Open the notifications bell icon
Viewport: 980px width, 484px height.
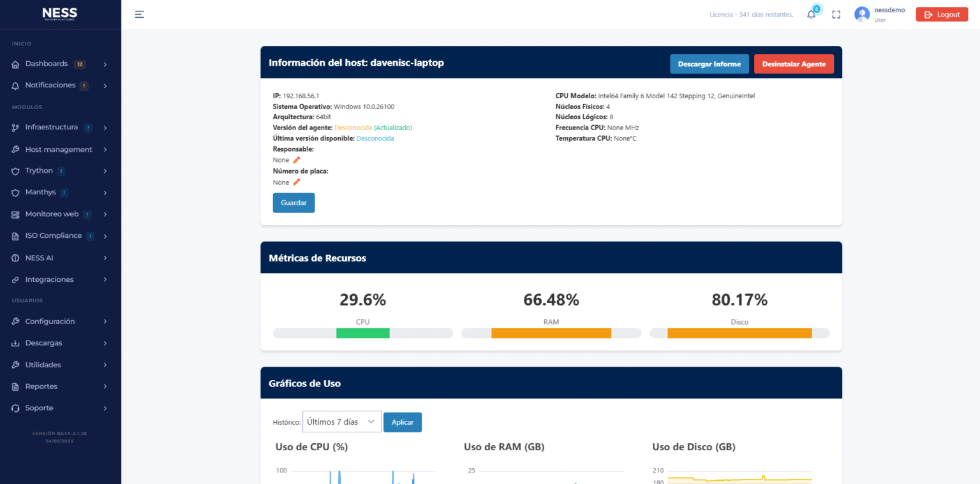[812, 14]
